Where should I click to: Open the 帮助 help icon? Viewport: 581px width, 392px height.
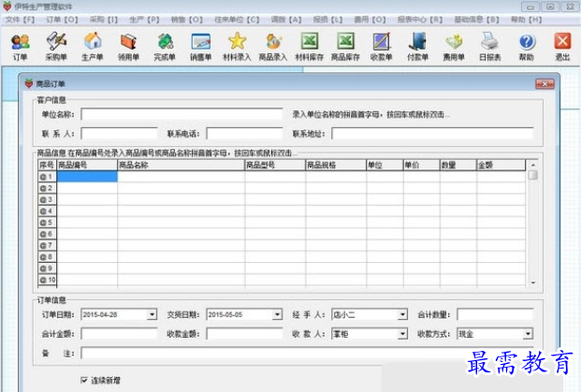point(527,47)
